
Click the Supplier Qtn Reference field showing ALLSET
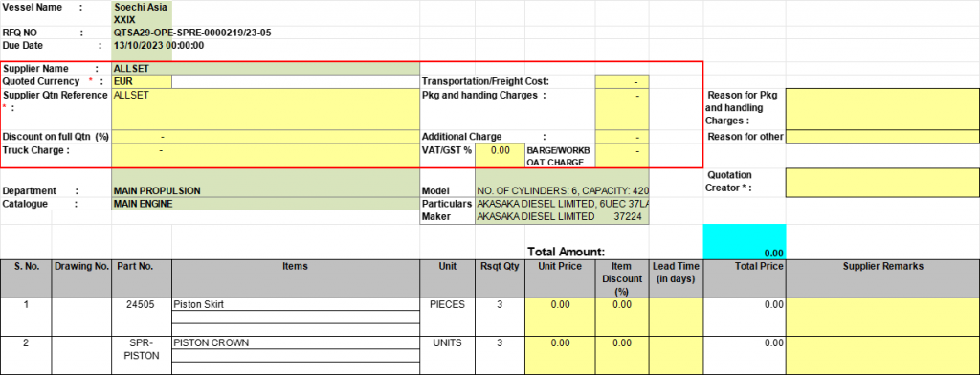[x=266, y=109]
